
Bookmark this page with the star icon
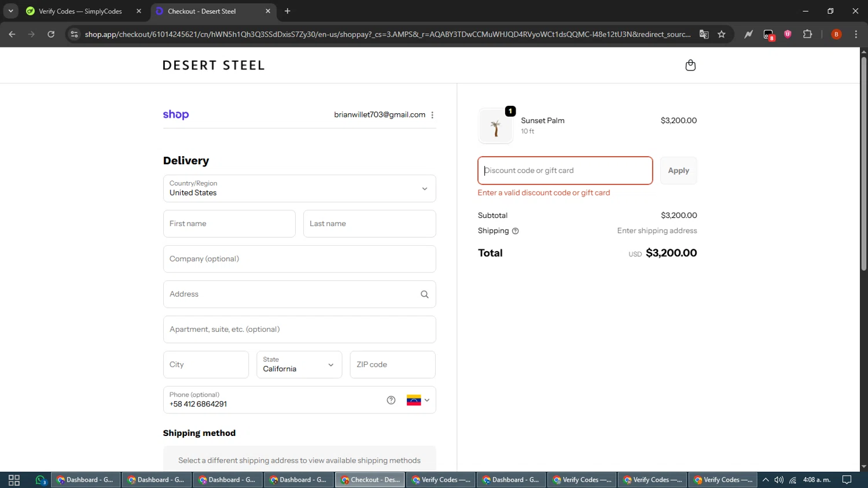click(722, 34)
